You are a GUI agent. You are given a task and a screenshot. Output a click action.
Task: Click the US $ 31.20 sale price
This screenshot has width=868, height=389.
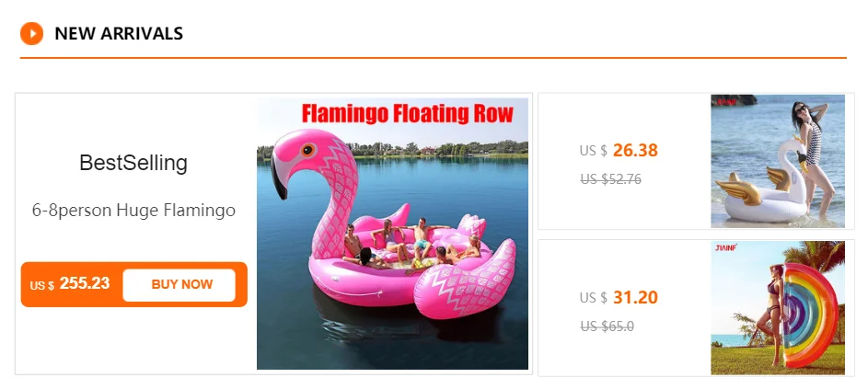coord(619,298)
